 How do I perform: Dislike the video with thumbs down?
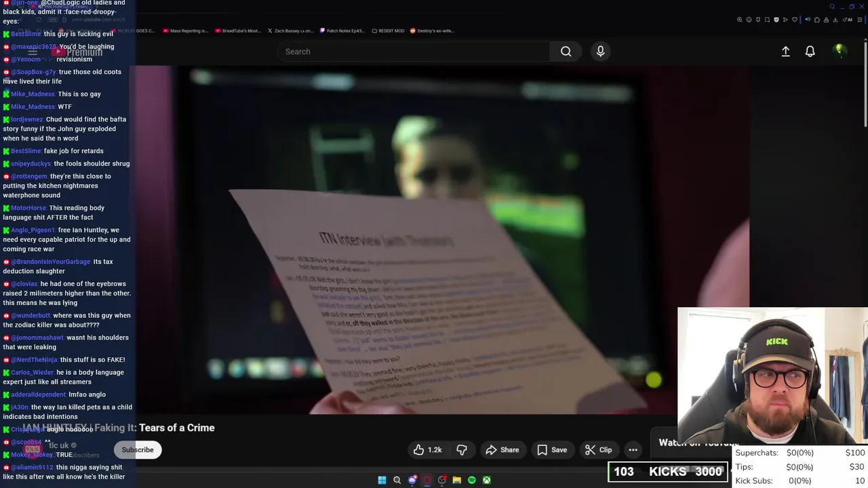point(462,450)
